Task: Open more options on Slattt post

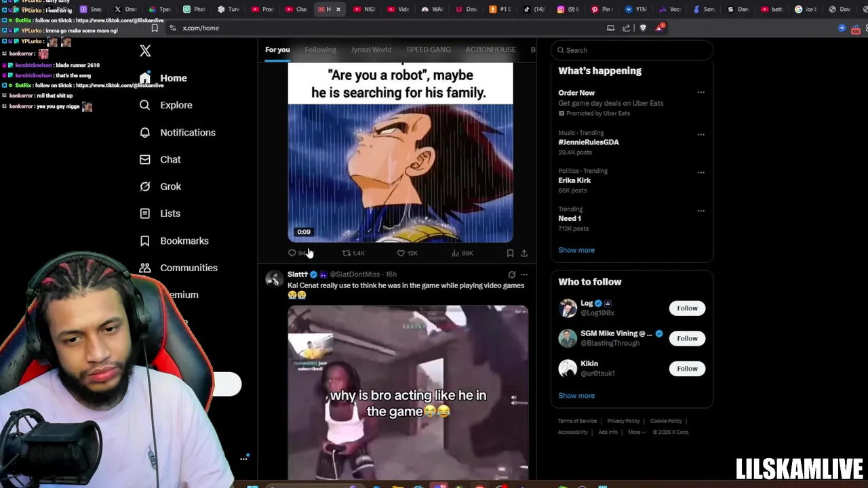Action: pyautogui.click(x=524, y=274)
